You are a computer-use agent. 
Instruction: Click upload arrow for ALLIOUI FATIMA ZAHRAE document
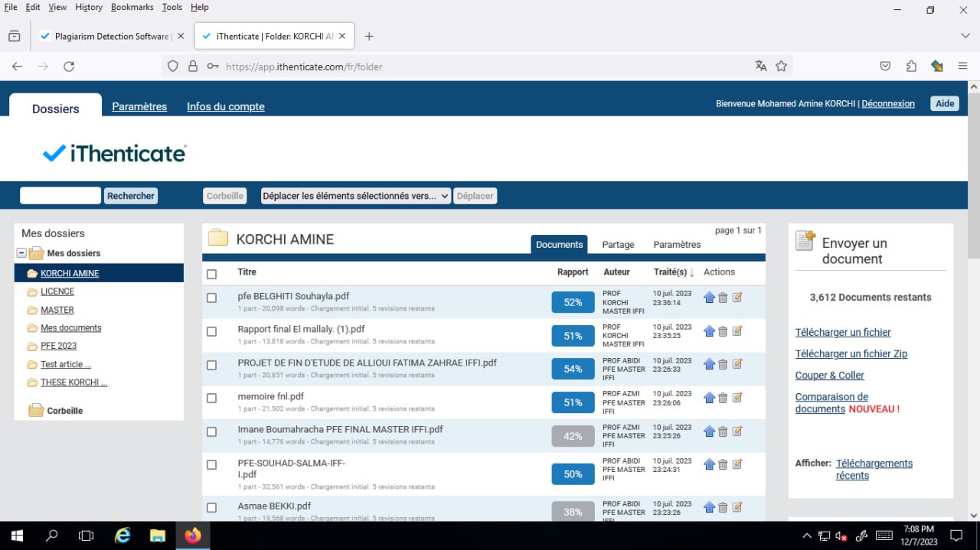[x=709, y=364]
